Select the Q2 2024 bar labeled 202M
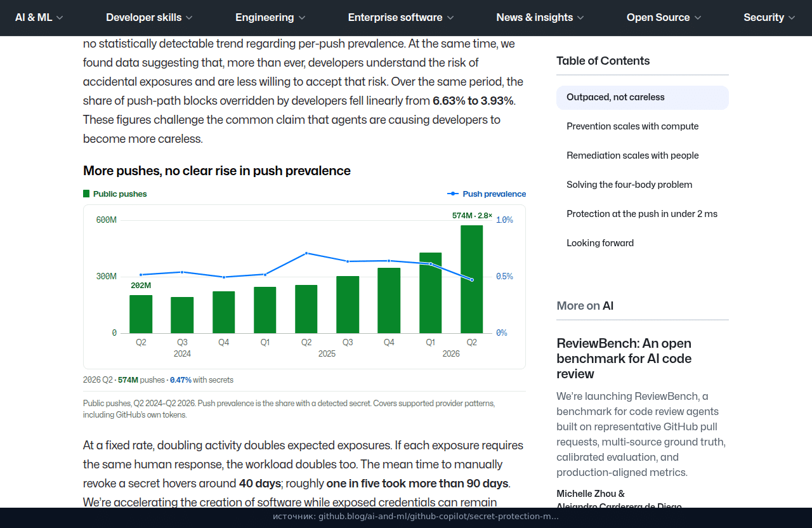 (141, 314)
